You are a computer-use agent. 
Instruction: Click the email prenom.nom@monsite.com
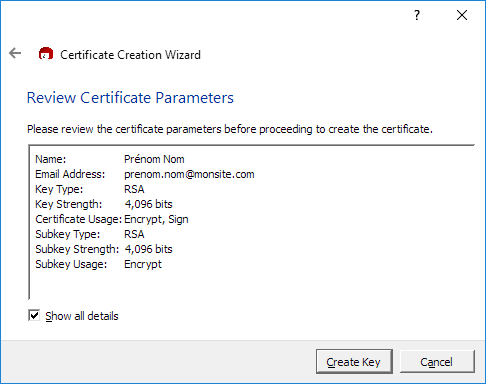tap(189, 174)
